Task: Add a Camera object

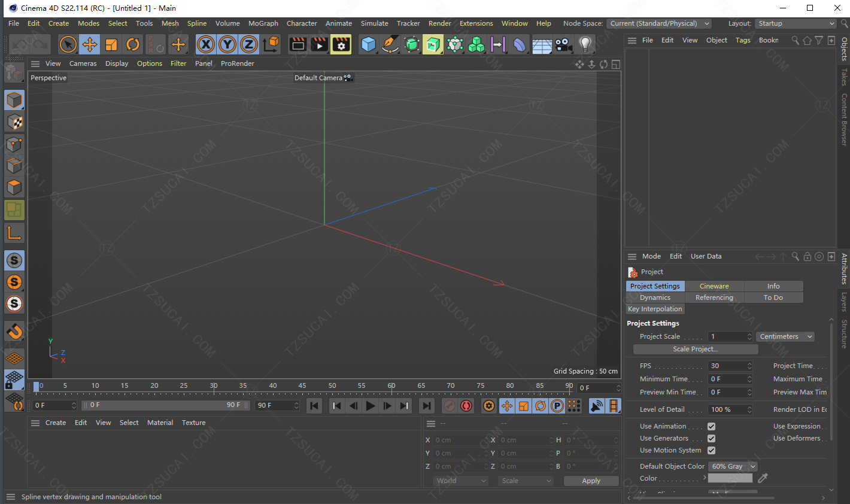Action: tap(563, 44)
